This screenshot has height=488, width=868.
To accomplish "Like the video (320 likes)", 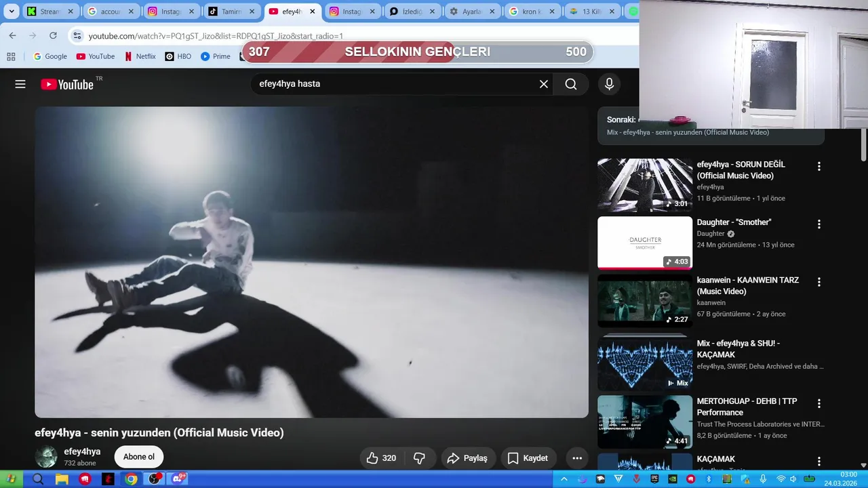I will point(381,458).
